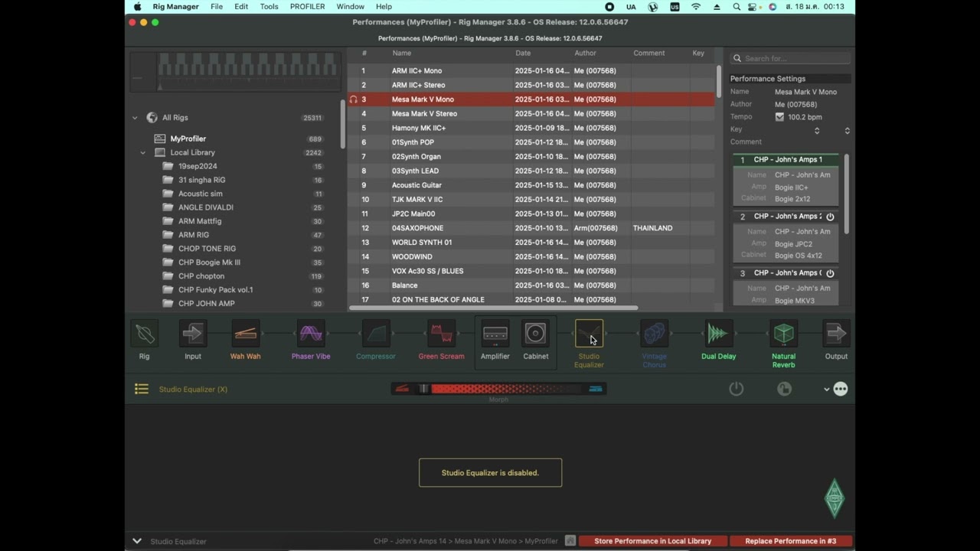Screen dimensions: 980x551
Task: Open the ARM Mattfig folder
Action: point(200,221)
